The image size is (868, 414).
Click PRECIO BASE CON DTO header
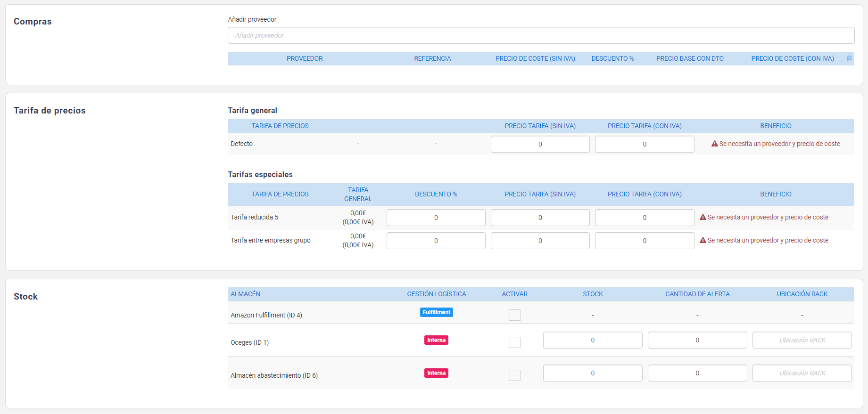tap(690, 58)
